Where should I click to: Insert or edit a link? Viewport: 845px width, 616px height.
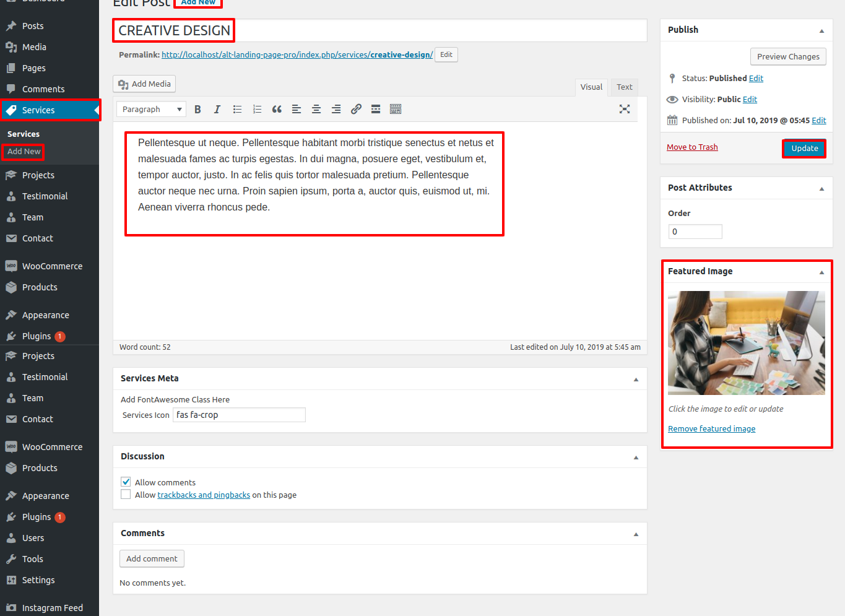pos(356,110)
